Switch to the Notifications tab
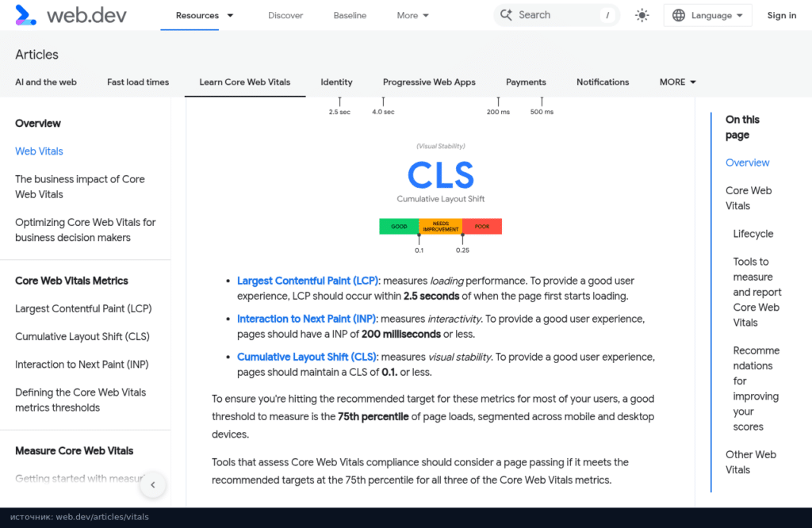Viewport: 812px width, 528px height. click(603, 82)
